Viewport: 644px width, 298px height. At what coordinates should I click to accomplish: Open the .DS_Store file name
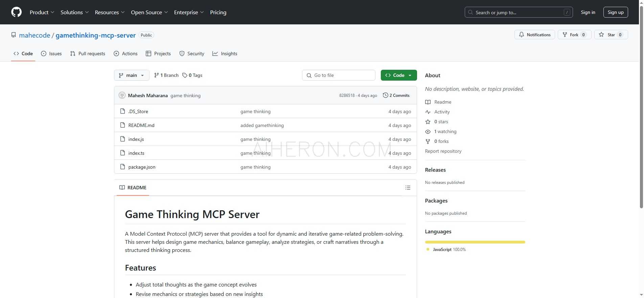pyautogui.click(x=138, y=111)
